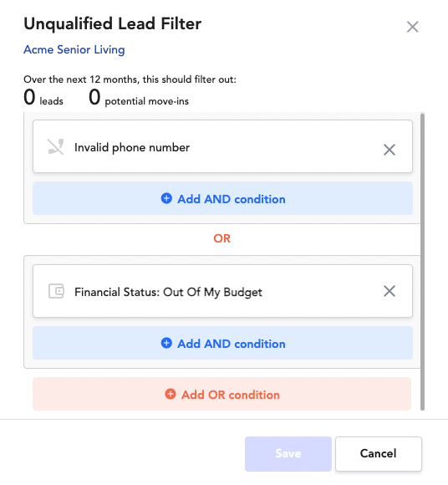Cancel the filter changes
Image resolution: width=448 pixels, height=485 pixels.
tap(379, 454)
